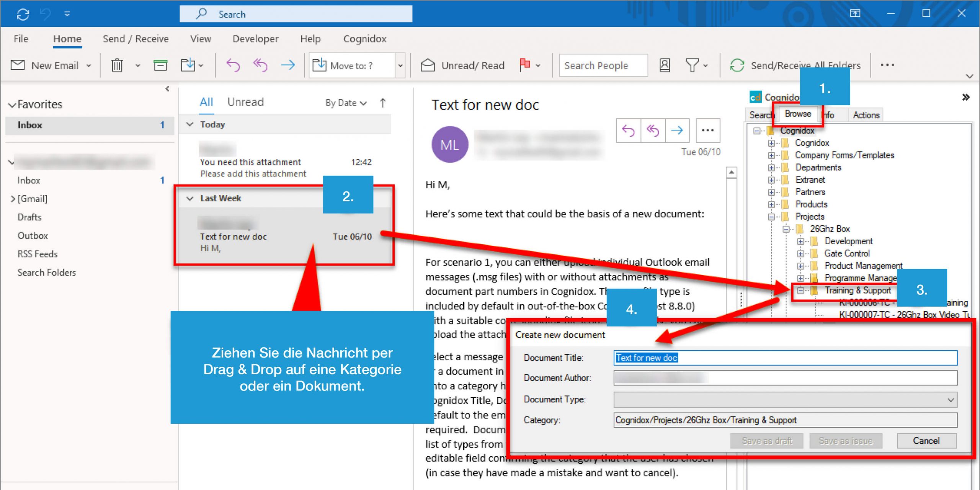The height and width of the screenshot is (490, 980).
Task: Click Send/Receive All Folders icon
Action: point(739,65)
